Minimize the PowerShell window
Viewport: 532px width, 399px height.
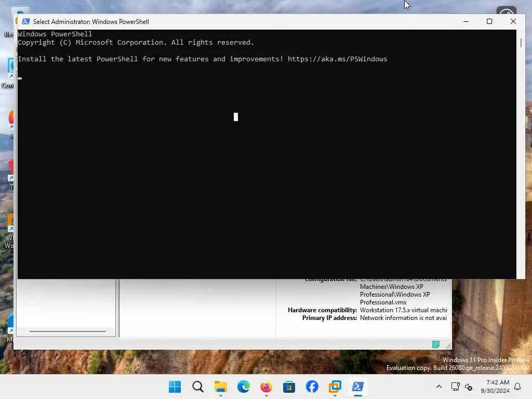466,21
